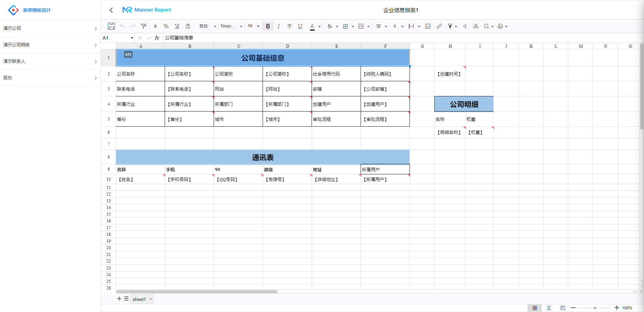Click the first decimal places icon after percent
Viewport: 644px width, 312px height.
click(x=177, y=26)
